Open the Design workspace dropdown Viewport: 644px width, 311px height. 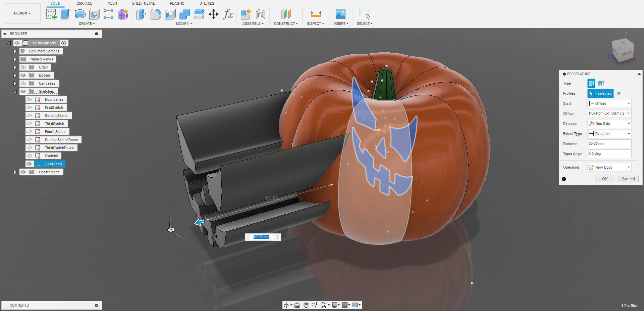coord(22,13)
